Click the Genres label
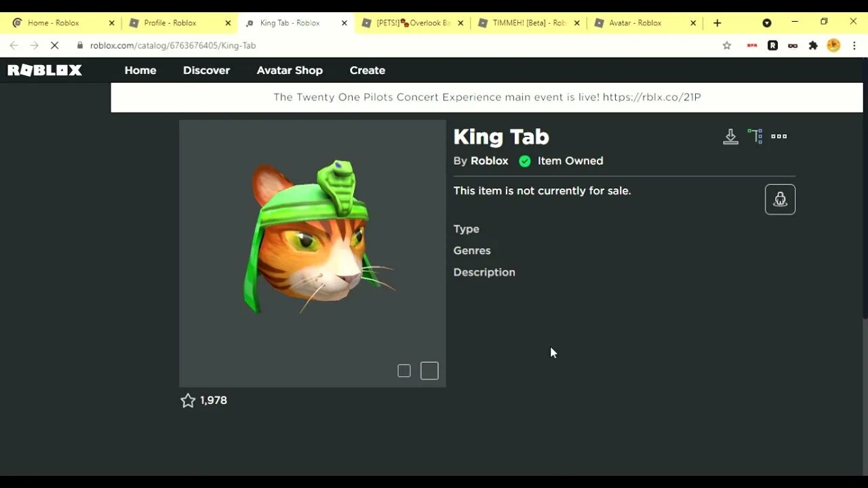The height and width of the screenshot is (488, 868). [472, 251]
